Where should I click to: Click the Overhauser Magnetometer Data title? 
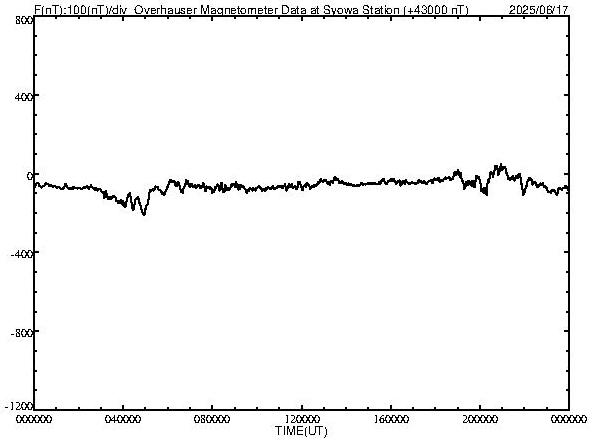point(301,9)
